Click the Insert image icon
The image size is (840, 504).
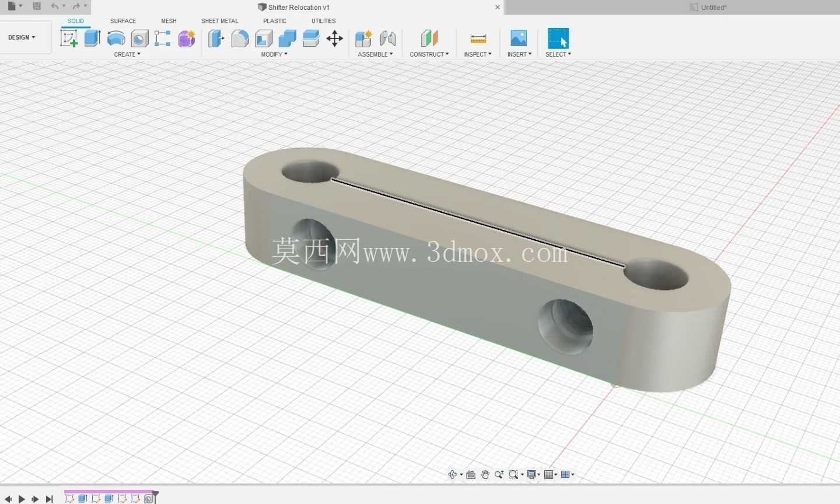click(x=519, y=38)
